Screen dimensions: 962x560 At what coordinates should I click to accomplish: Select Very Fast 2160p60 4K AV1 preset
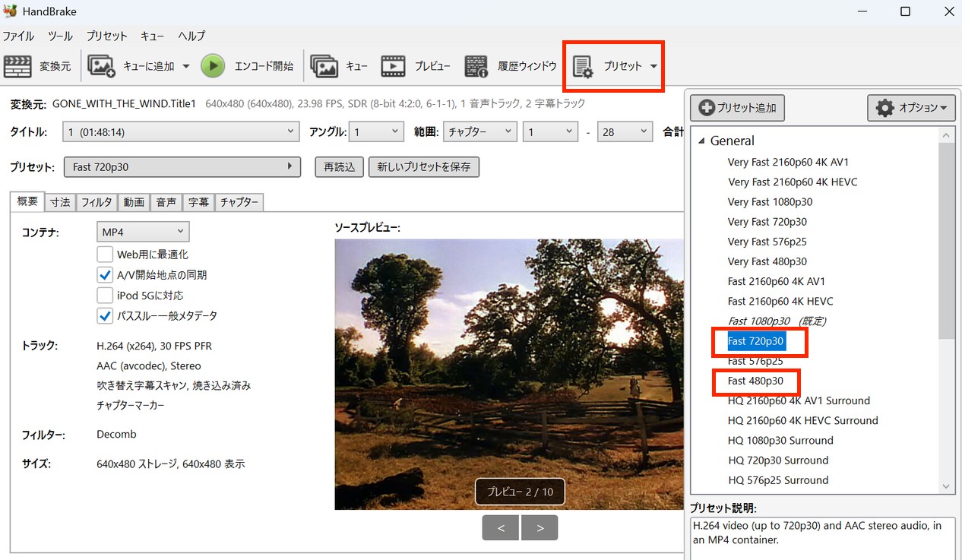coord(788,162)
